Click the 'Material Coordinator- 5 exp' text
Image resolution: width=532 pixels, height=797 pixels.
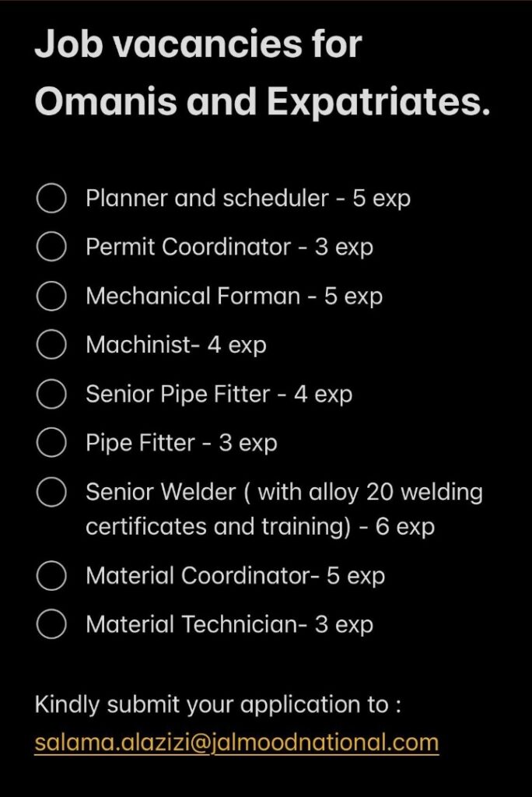(236, 576)
